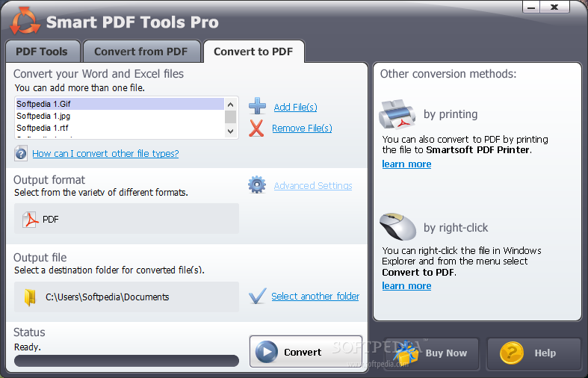Screen dimensions: 588x378
Task: Click the Buy Now button
Action: click(431, 353)
